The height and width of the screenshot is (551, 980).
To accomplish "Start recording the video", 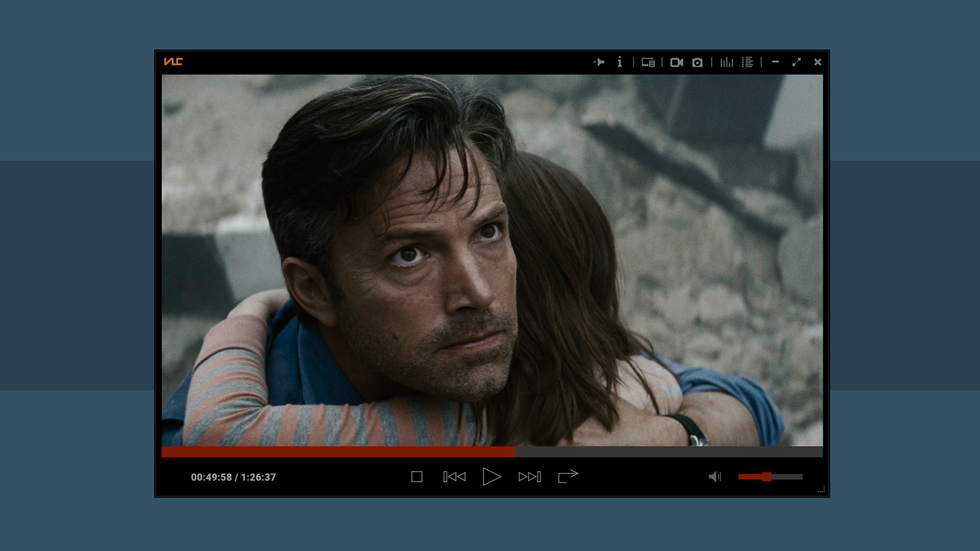I will (x=677, y=62).
